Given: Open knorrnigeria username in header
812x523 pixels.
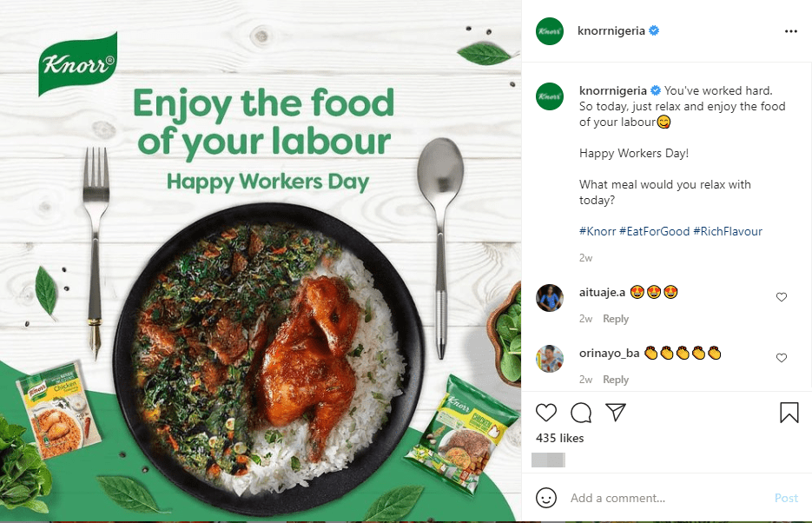Looking at the screenshot, I should point(611,31).
